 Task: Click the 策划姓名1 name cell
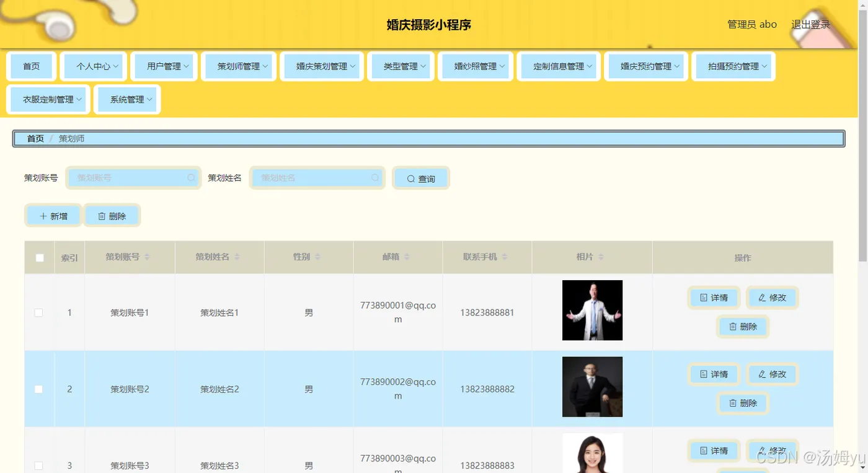click(219, 313)
